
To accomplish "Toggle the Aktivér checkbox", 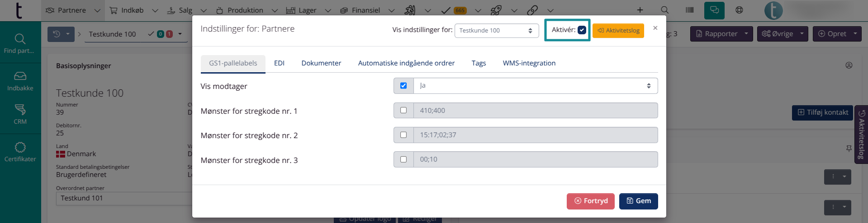I will (582, 30).
